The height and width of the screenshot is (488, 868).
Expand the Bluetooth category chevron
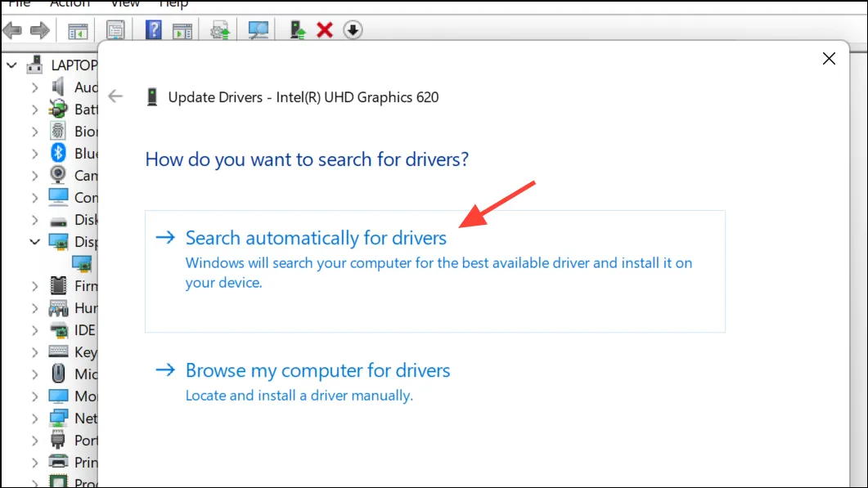(34, 154)
